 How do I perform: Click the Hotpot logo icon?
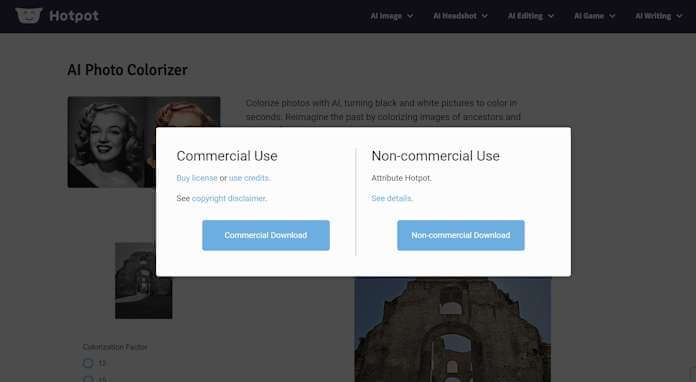[28, 16]
